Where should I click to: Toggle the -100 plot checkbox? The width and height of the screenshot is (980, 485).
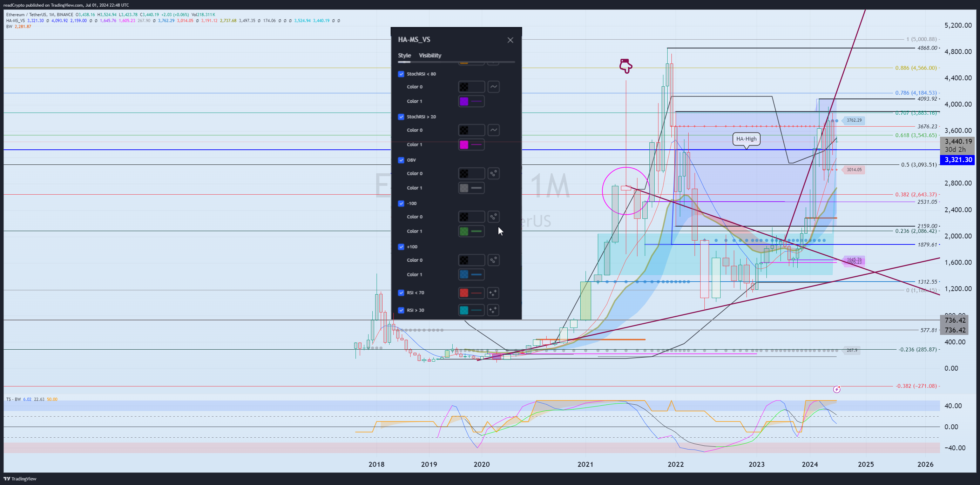pos(401,203)
